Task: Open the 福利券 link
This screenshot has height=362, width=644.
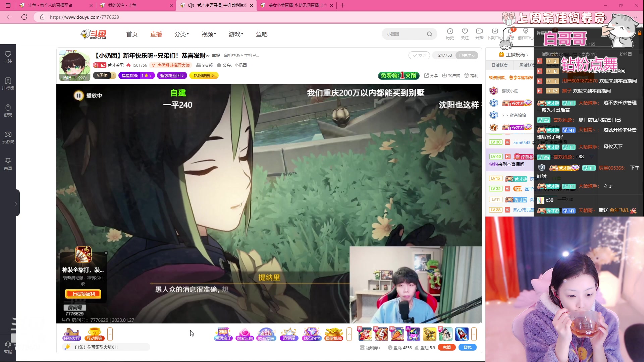Action: 370,348
